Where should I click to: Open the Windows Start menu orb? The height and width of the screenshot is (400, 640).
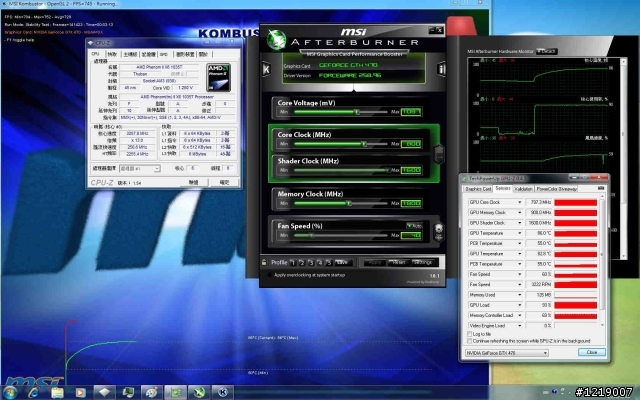(10, 393)
